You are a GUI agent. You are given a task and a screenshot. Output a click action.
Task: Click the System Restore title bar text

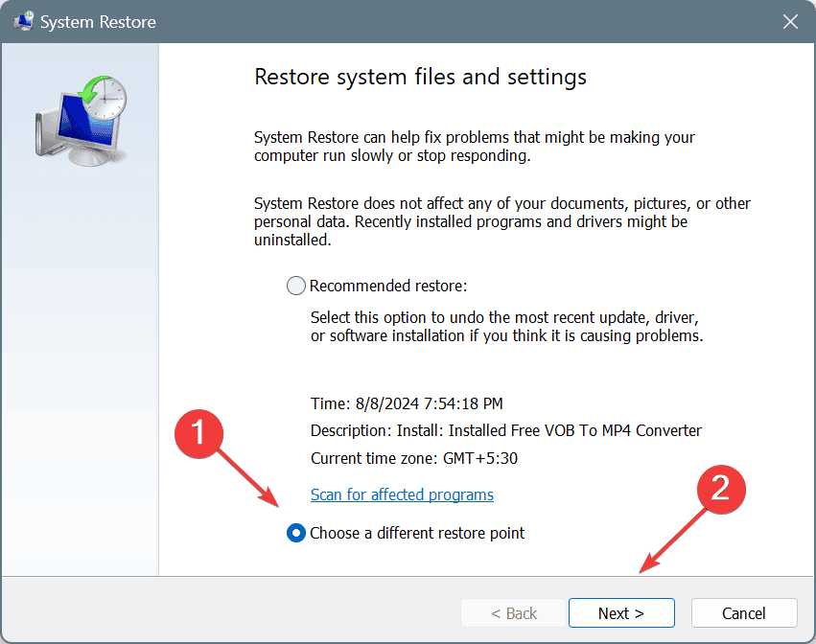pyautogui.click(x=98, y=21)
